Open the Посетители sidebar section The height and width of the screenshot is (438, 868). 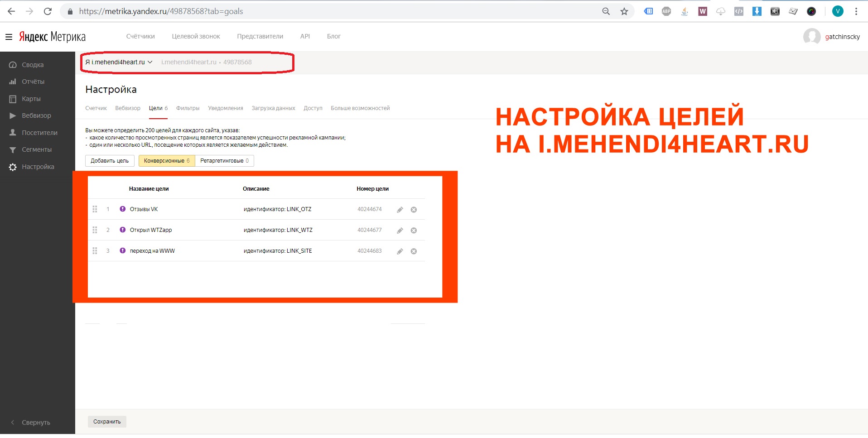(x=39, y=133)
